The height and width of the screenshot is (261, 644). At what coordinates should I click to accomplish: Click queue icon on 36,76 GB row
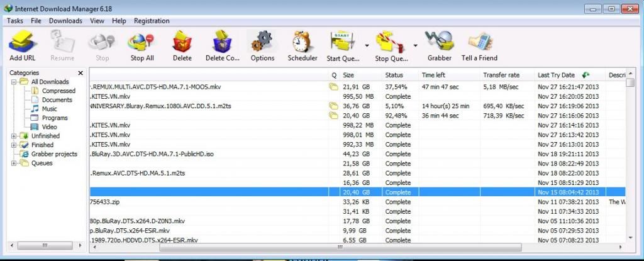pyautogui.click(x=333, y=106)
